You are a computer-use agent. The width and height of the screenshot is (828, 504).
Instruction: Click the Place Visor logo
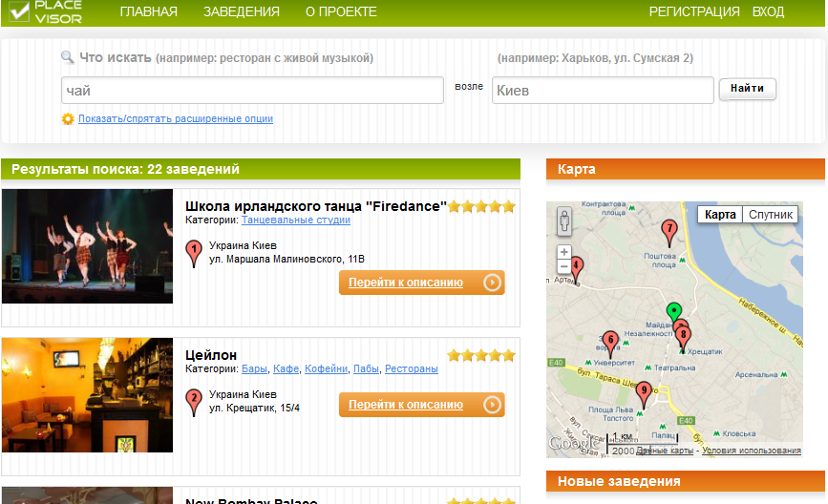click(46, 11)
